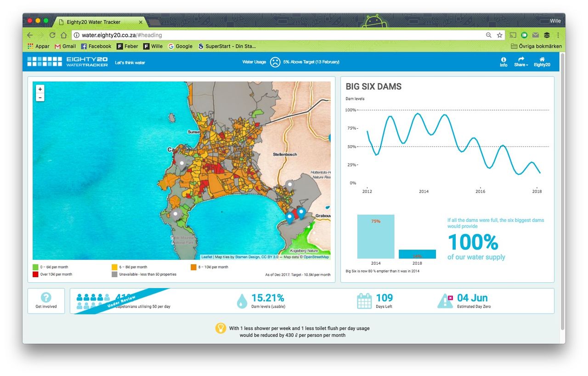Open the SuperStart bookmark
This screenshot has height=376, width=588.
[x=227, y=46]
